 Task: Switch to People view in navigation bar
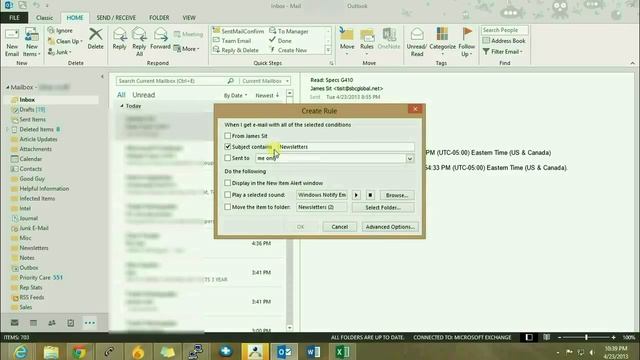click(52, 323)
